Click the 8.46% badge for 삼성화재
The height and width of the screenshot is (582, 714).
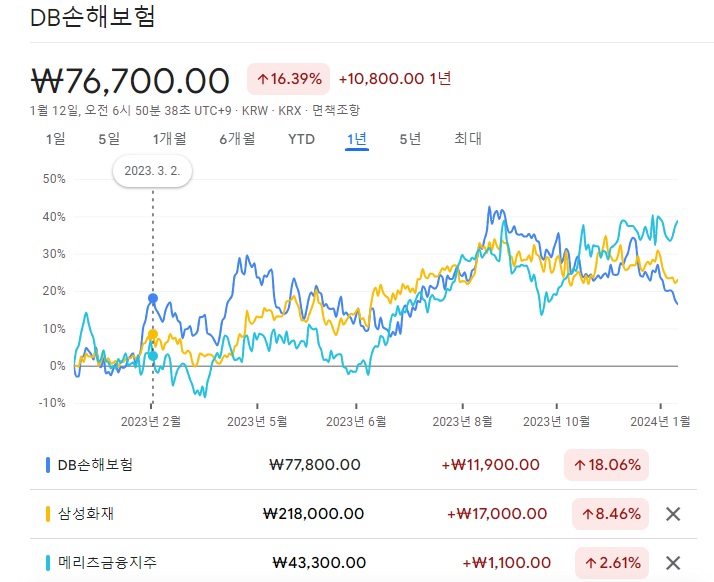[x=610, y=514]
